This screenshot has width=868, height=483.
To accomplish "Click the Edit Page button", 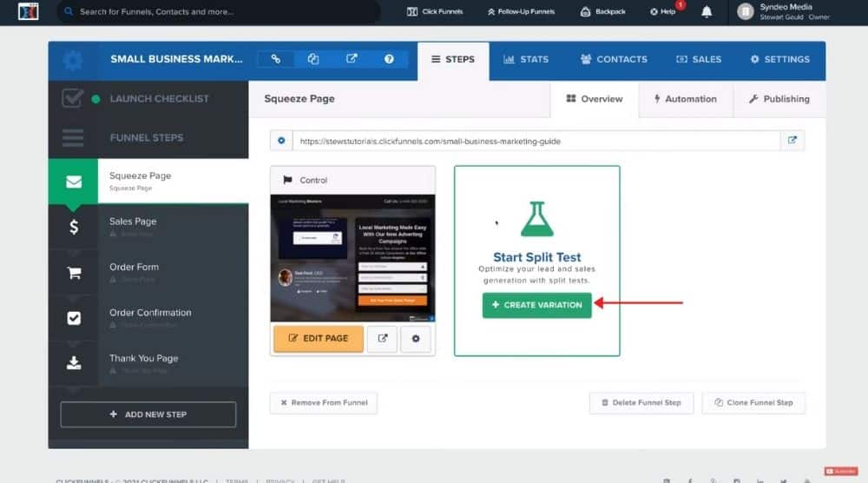I will pyautogui.click(x=319, y=339).
